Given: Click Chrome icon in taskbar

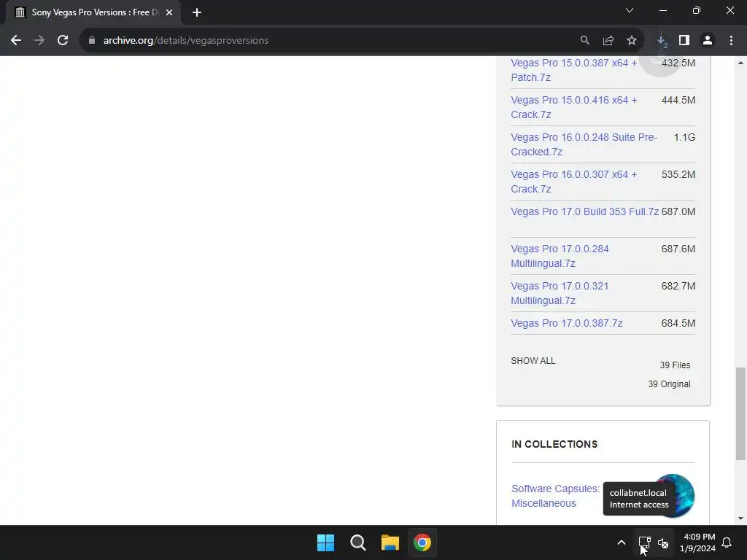Looking at the screenshot, I should tap(422, 542).
